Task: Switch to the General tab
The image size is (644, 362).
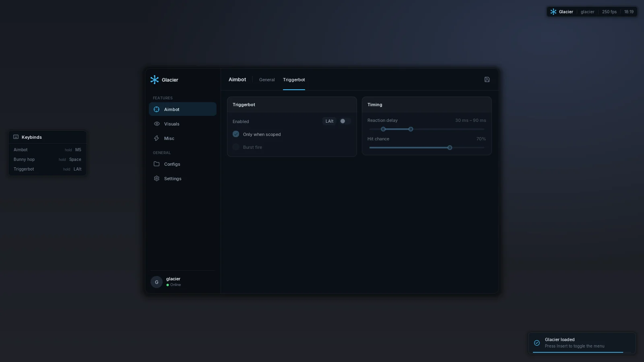Action: [267, 80]
